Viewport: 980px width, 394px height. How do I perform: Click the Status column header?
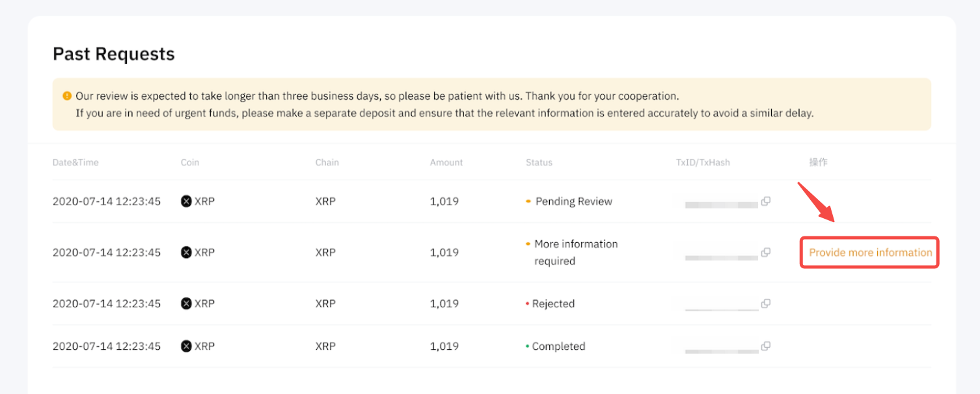539,162
